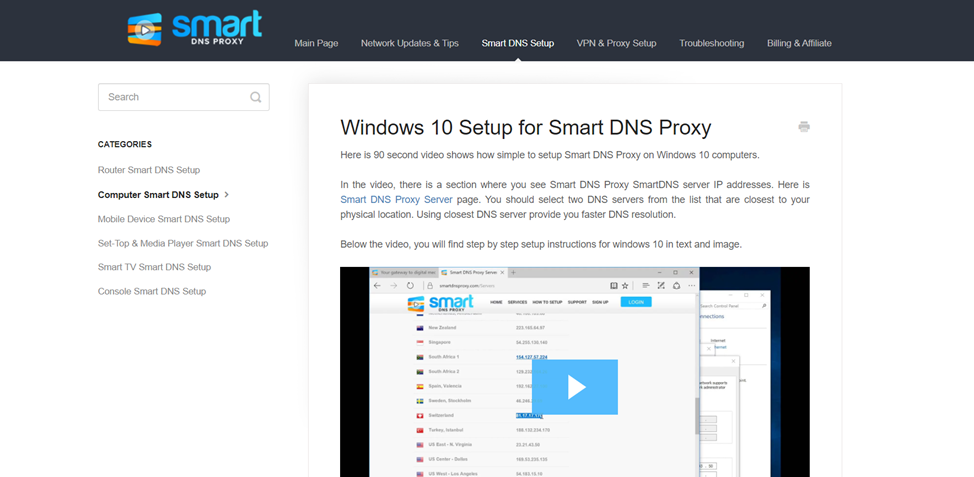Click the article title Windows 10 Setup

(526, 127)
